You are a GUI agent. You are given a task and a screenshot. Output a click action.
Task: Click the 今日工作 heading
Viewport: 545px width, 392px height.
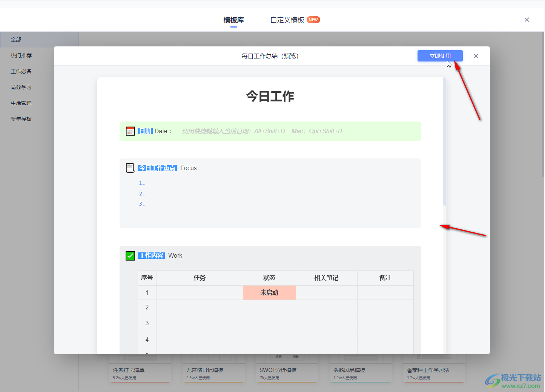(x=270, y=96)
